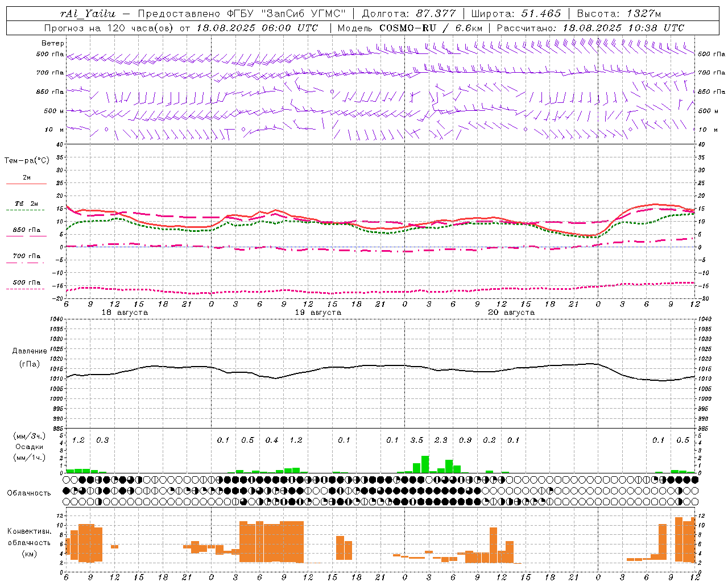Click Рассчитано: 18.08.2025 10:38 UTC
This screenshot has height=582, width=728.
point(590,28)
